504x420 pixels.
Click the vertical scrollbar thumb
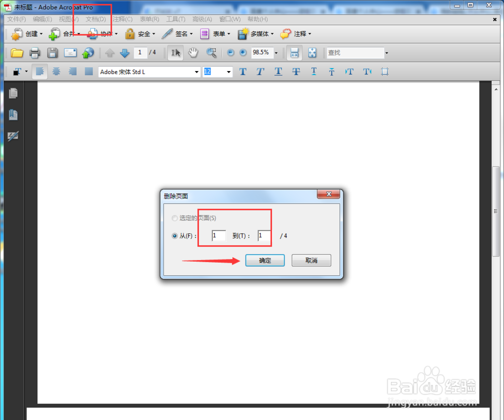(496, 211)
